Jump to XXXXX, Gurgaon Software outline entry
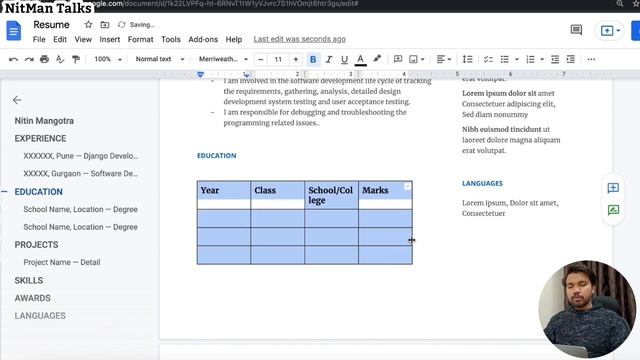This screenshot has width=640, height=360. pos(81,173)
